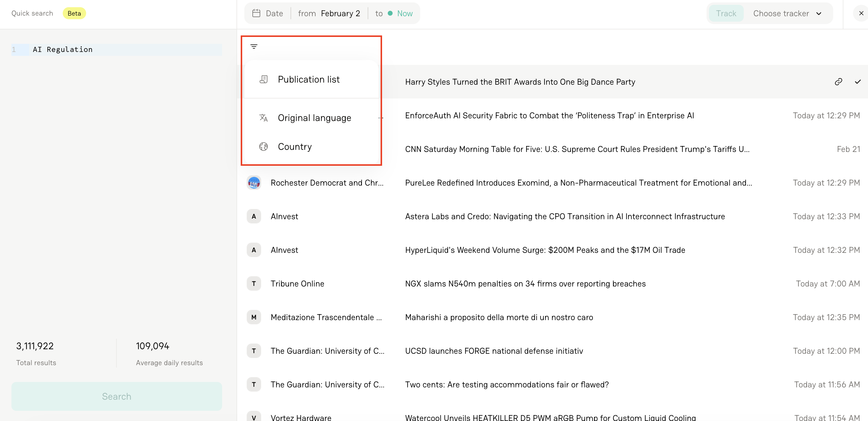Close the quick search panel
Image resolution: width=868 pixels, height=421 pixels.
[861, 14]
